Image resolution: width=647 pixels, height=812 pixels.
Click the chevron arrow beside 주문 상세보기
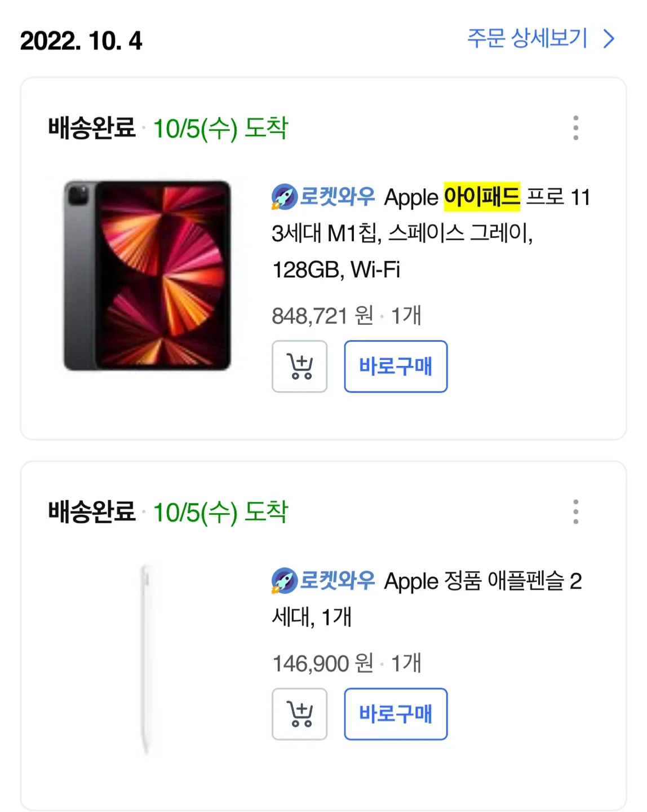[609, 39]
